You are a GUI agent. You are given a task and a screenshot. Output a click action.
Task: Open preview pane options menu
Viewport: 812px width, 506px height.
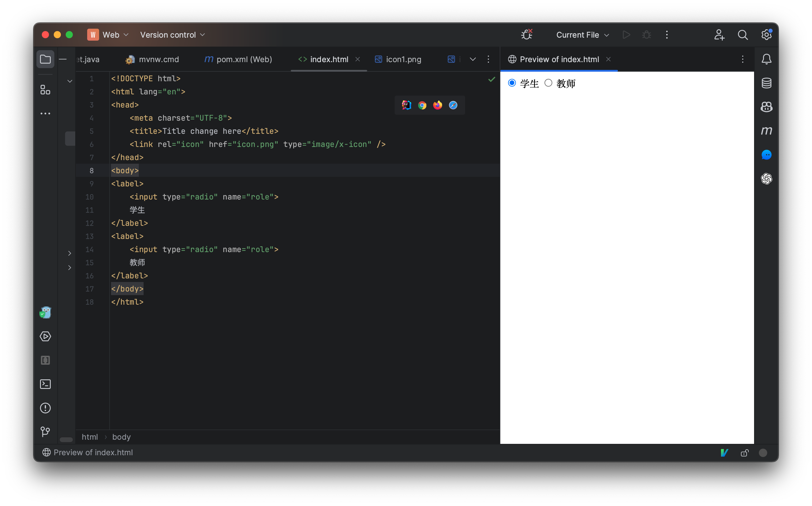click(x=742, y=59)
